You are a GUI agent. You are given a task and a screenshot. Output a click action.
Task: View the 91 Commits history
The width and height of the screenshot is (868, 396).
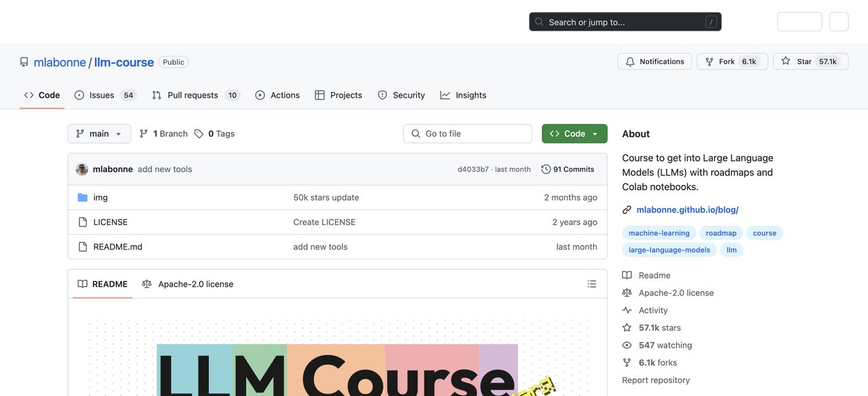tap(568, 169)
